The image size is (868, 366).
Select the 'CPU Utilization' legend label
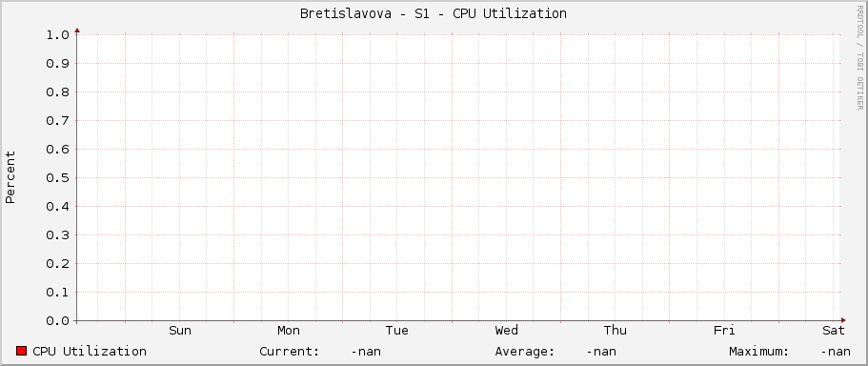click(90, 351)
